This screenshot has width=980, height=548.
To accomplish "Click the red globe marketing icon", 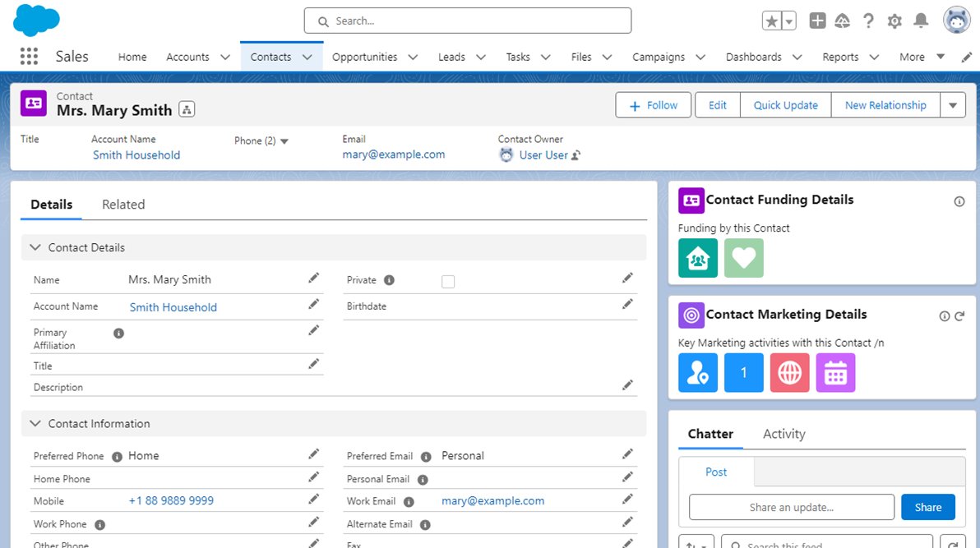I will point(789,372).
